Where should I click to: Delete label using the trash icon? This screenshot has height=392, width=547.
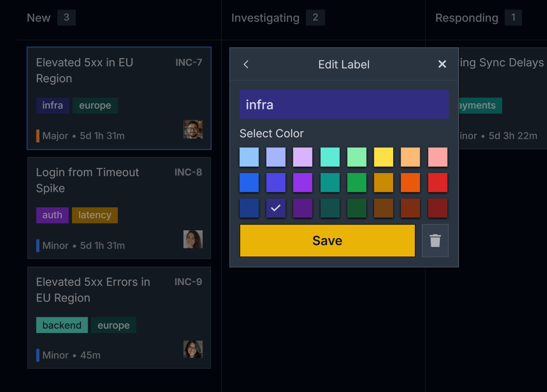pyautogui.click(x=435, y=241)
